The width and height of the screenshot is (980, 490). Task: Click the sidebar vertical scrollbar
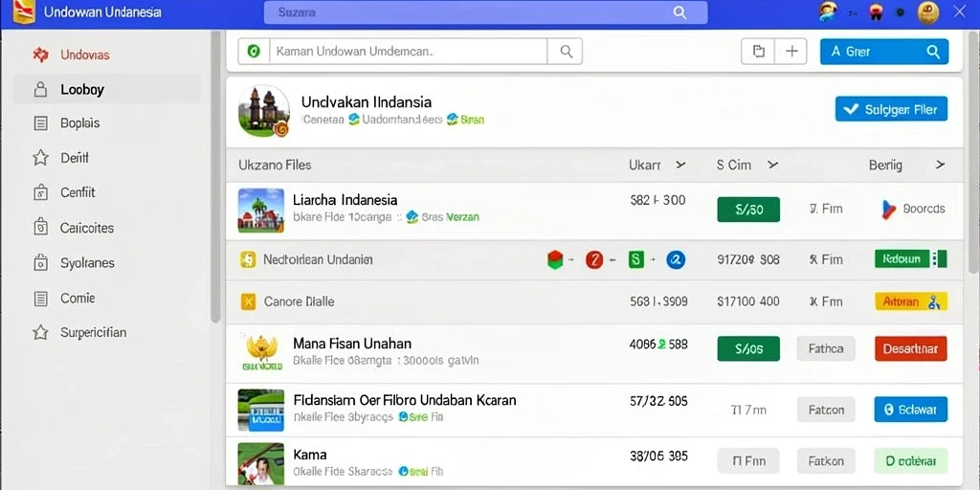pos(215,176)
